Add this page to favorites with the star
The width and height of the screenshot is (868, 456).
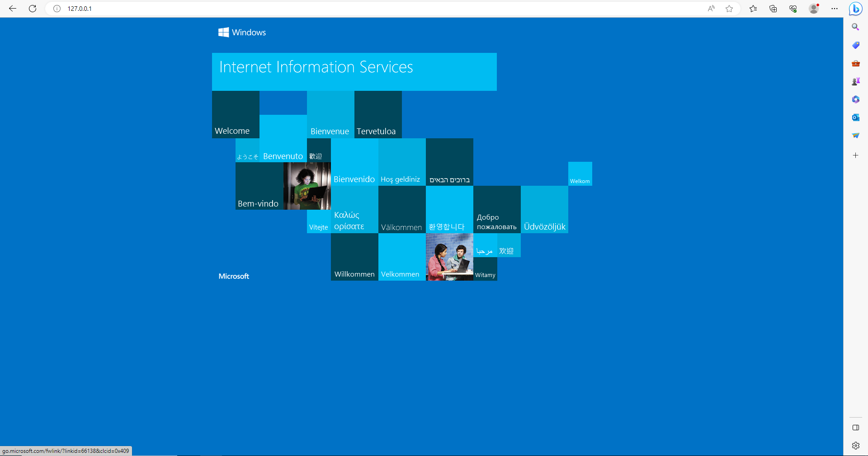(729, 9)
